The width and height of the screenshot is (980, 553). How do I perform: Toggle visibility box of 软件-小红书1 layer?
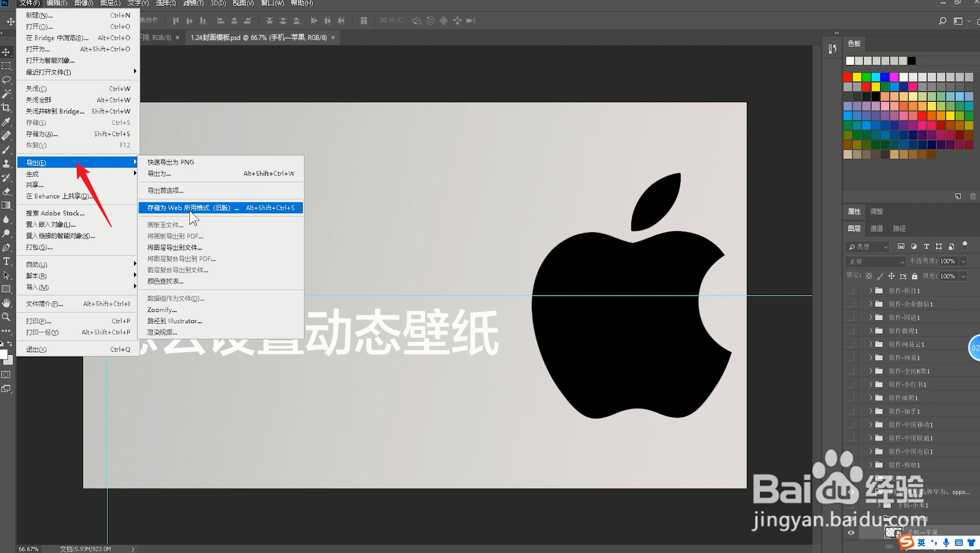851,385
